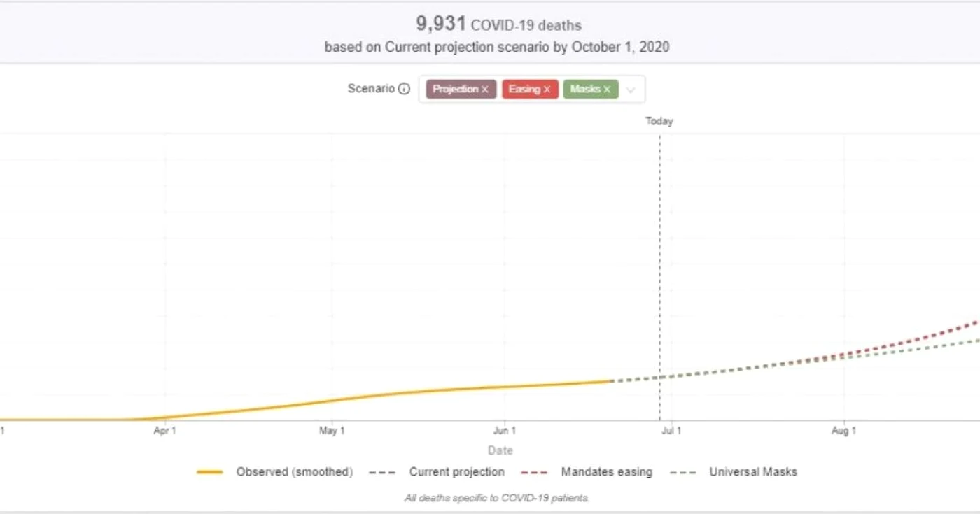This screenshot has height=514, width=980.
Task: Click the Scenario label text
Action: [371, 89]
